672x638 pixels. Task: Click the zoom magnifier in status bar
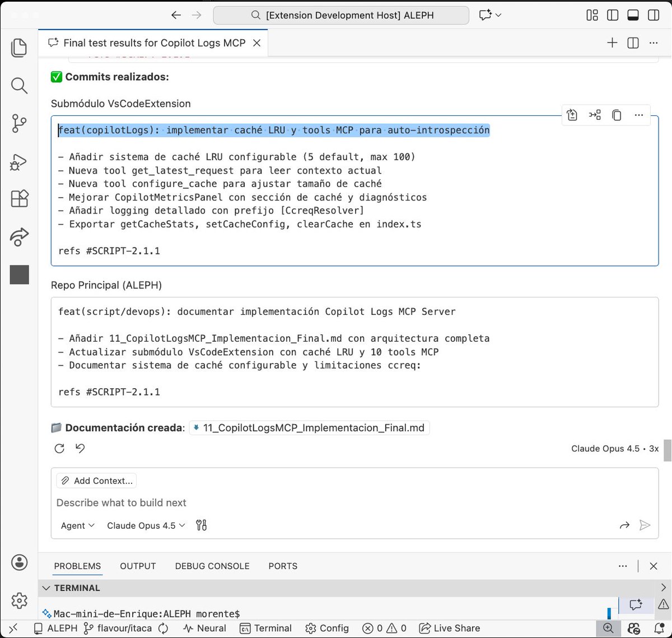tap(608, 628)
